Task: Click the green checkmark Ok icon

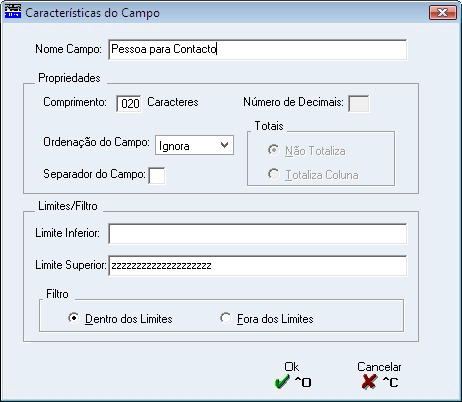Action: pyautogui.click(x=282, y=382)
